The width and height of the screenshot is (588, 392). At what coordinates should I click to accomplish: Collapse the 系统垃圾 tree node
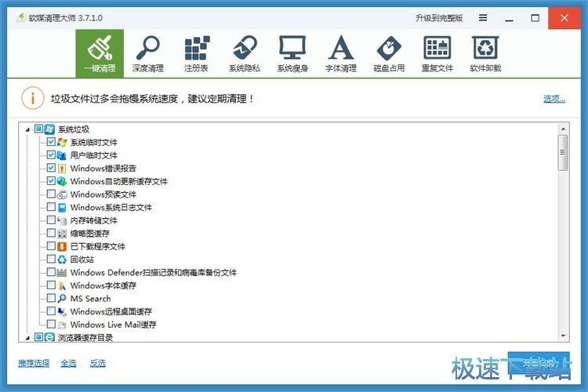[27, 130]
